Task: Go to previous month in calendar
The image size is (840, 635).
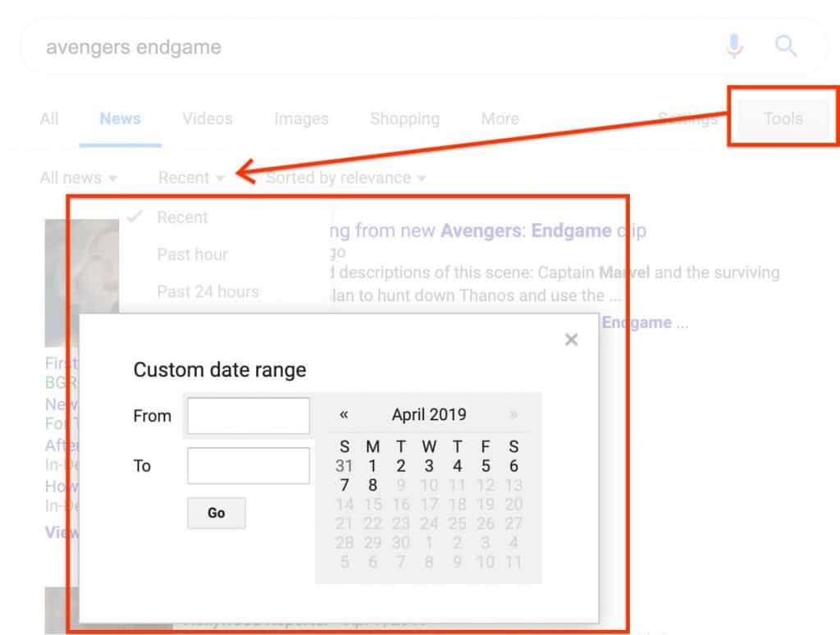Action: [344, 415]
